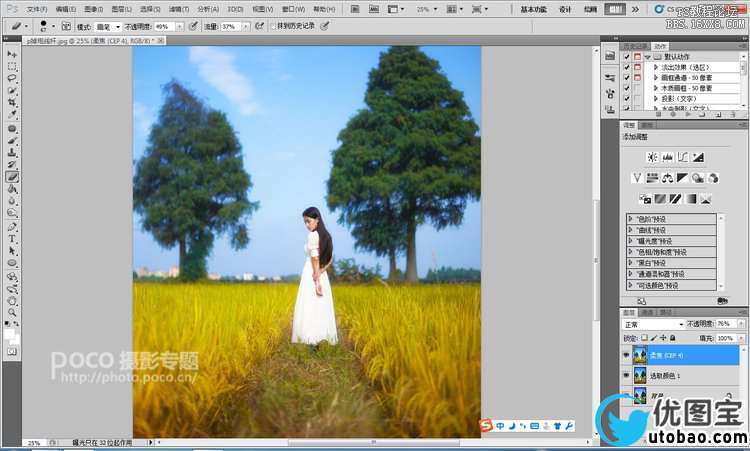Select the Eyedropper tool
750x451 pixels.
coord(12,115)
